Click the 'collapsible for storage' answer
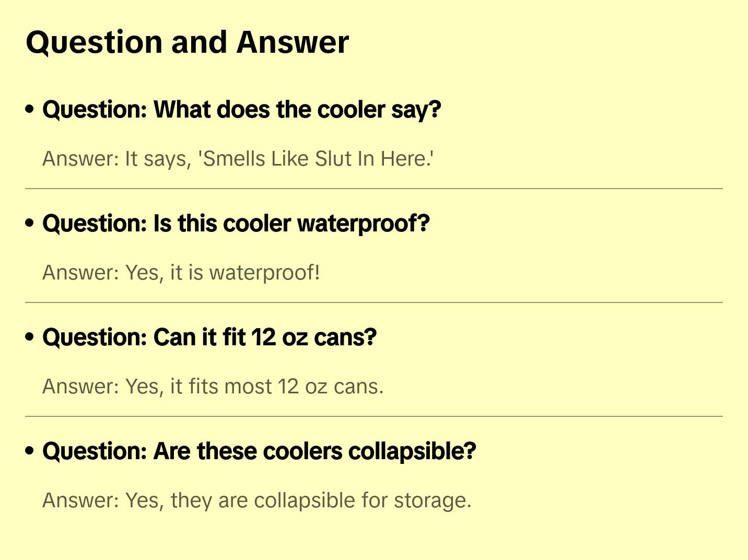The width and height of the screenshot is (748, 560). (256, 500)
